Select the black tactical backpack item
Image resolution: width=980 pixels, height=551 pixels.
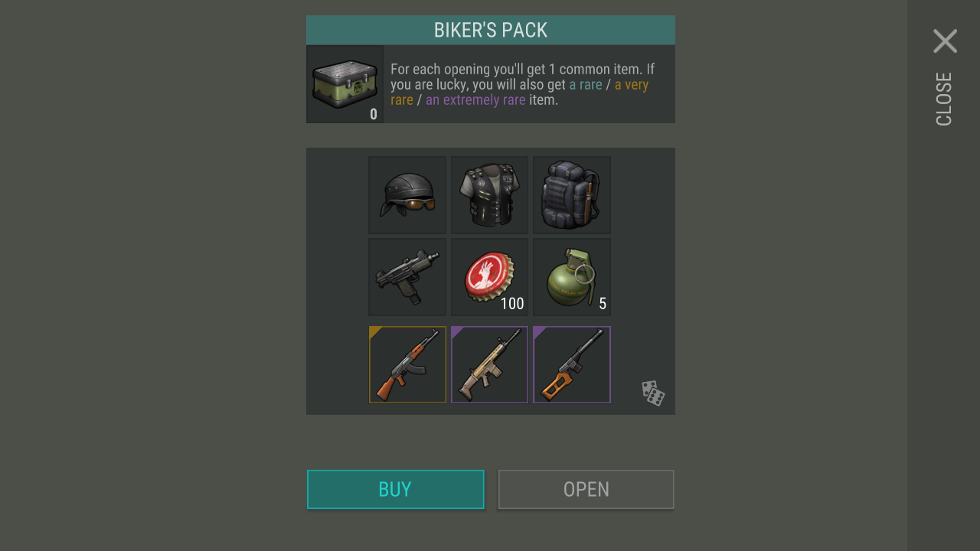click(572, 195)
